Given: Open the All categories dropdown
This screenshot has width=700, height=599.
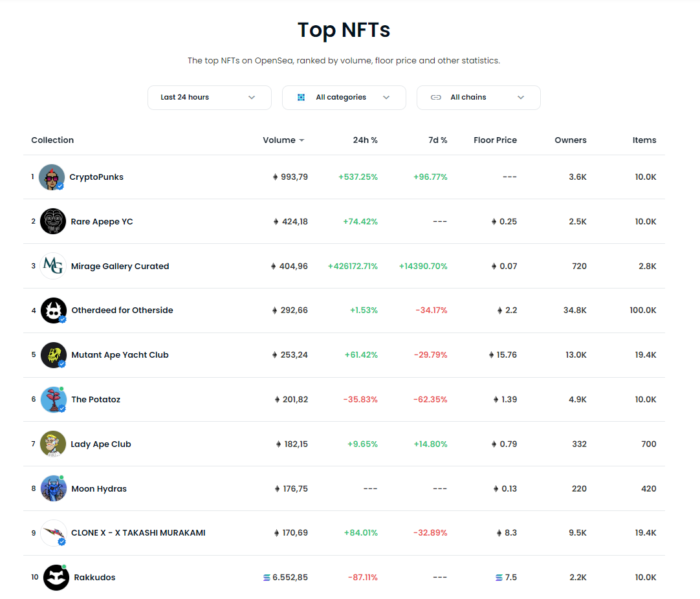Looking at the screenshot, I should 344,97.
